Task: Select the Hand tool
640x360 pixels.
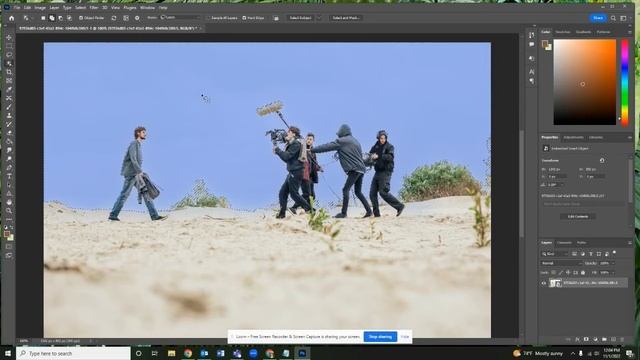Action: tap(9, 202)
